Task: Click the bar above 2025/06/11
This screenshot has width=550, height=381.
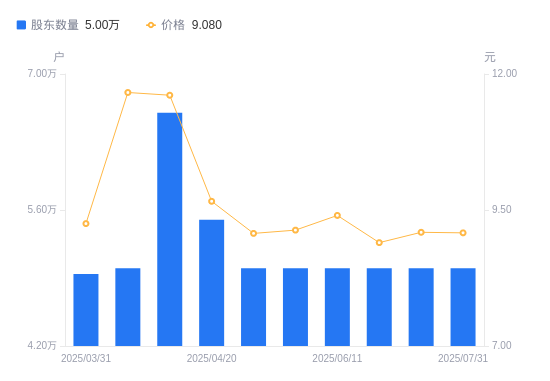Action: 337,307
